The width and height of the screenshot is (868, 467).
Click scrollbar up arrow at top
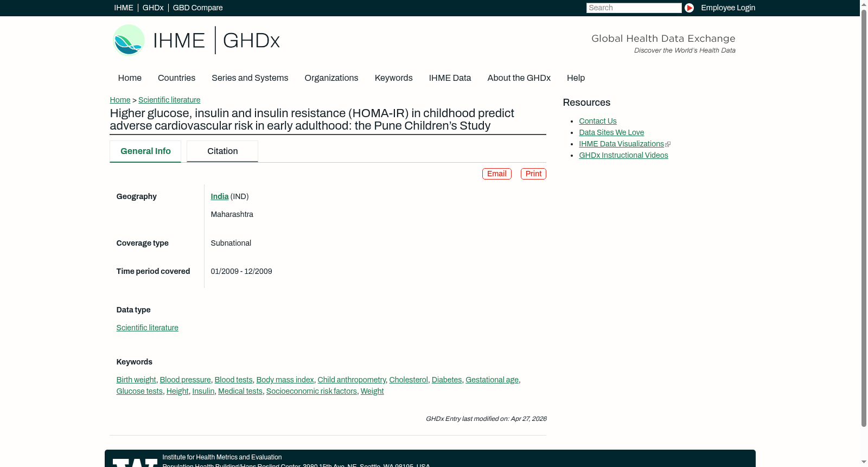pos(864,4)
